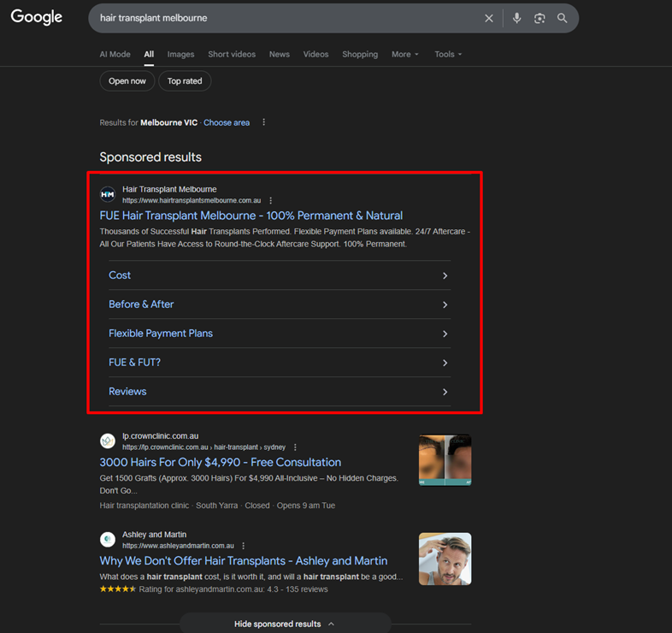Open three-dot menu beside Choose area
The height and width of the screenshot is (633, 672).
264,122
